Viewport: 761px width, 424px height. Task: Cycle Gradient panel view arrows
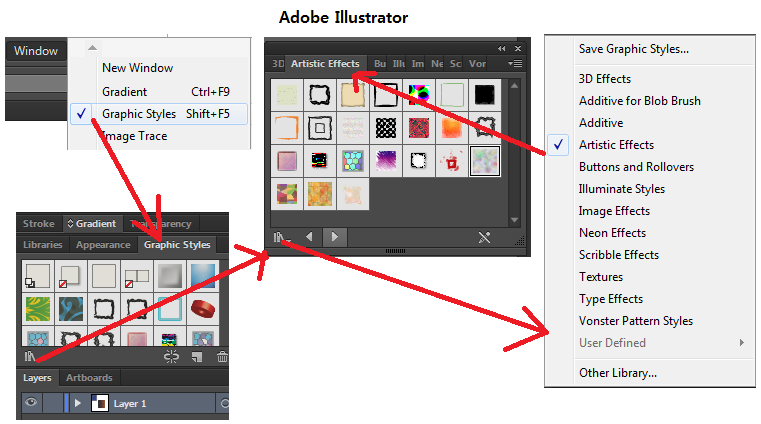(70, 224)
